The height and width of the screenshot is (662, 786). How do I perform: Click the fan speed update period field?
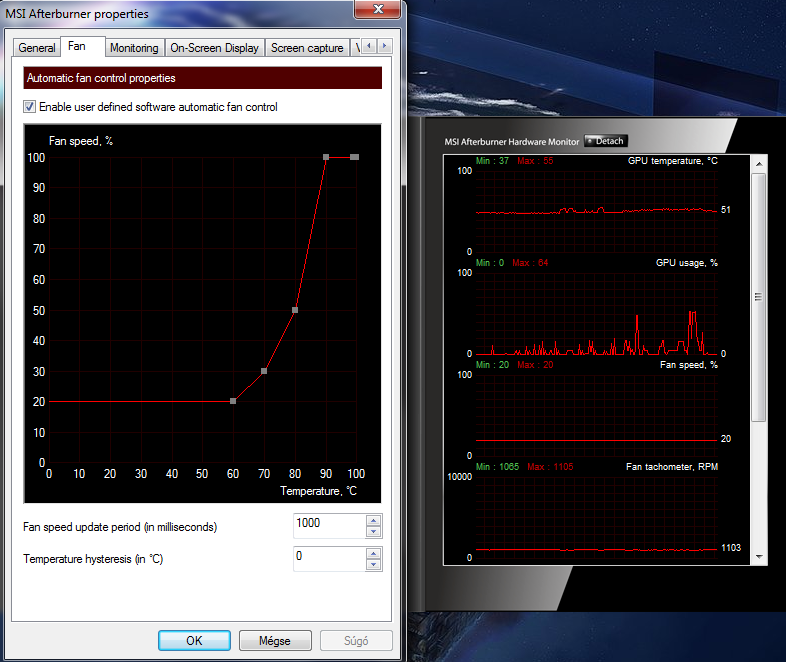(x=330, y=526)
